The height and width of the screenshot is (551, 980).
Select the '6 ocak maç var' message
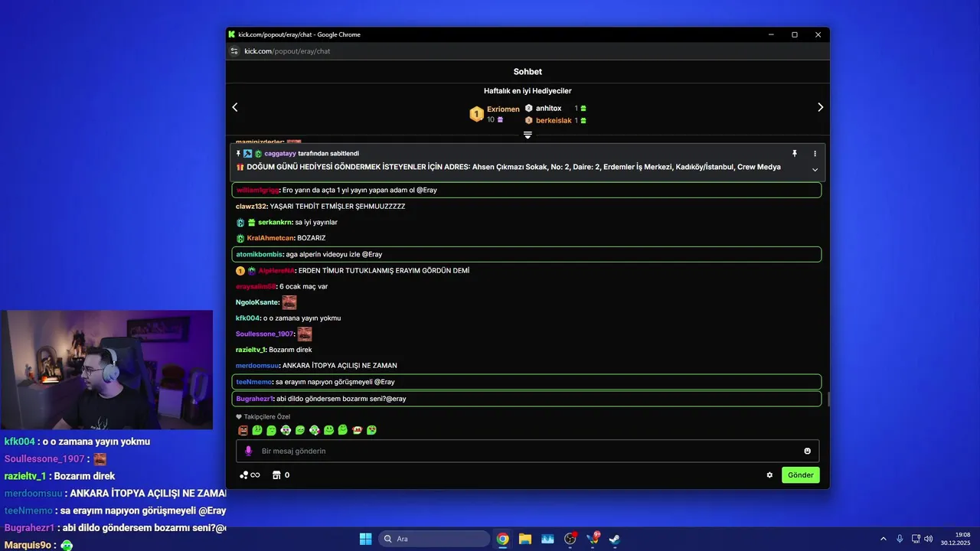point(304,287)
